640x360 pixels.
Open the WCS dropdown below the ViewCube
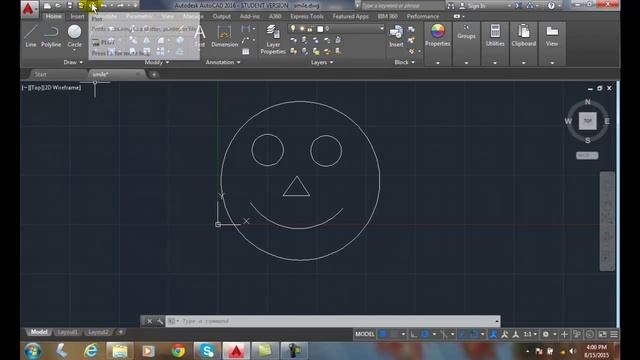click(587, 156)
